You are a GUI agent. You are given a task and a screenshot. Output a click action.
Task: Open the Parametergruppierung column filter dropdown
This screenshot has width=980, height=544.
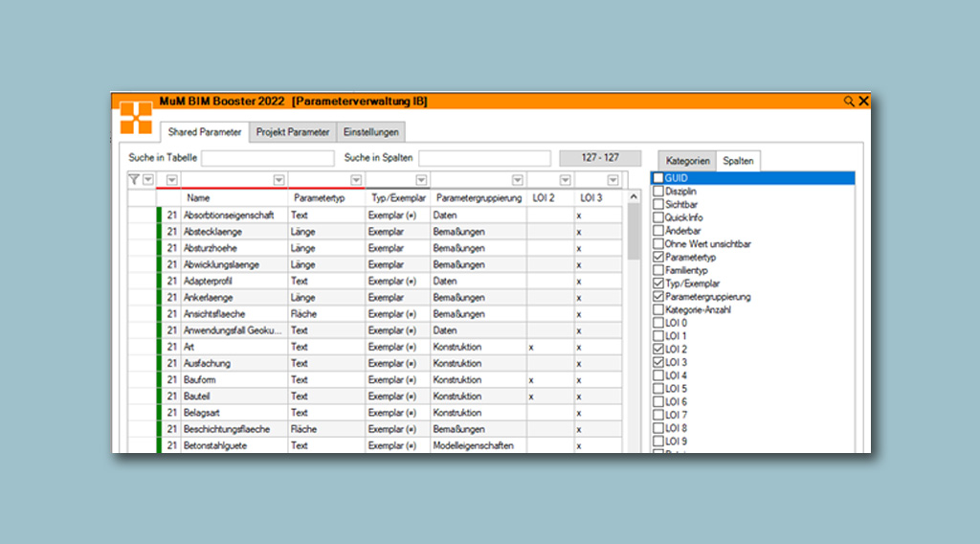pos(518,180)
